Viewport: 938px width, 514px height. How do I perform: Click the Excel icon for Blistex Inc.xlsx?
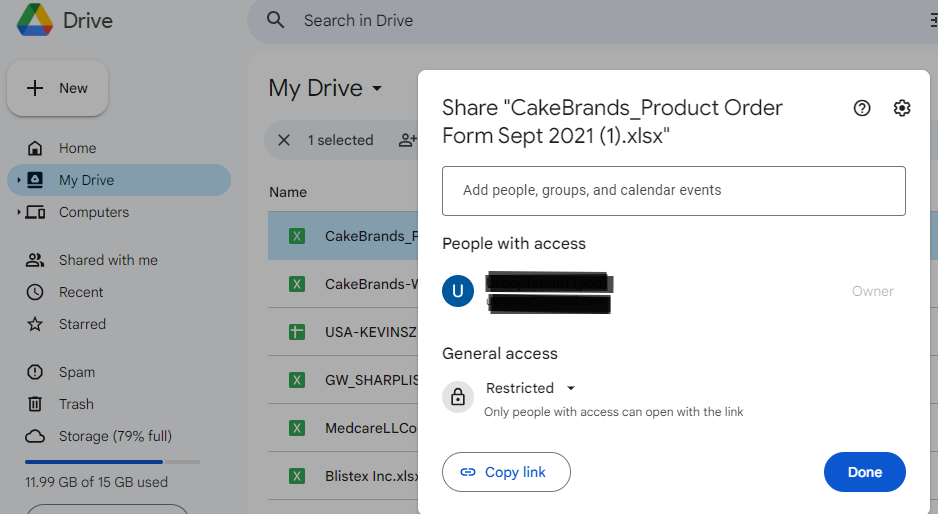297,476
